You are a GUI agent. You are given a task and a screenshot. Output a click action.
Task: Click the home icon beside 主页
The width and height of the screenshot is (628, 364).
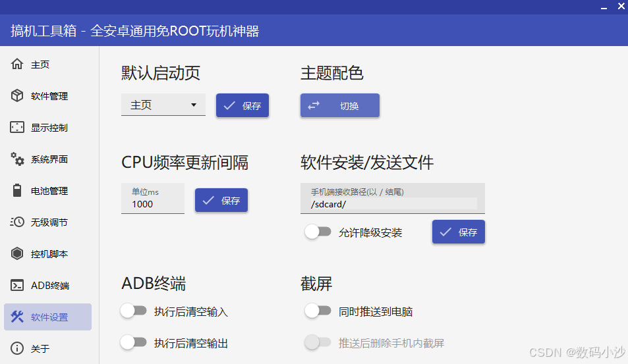[17, 64]
